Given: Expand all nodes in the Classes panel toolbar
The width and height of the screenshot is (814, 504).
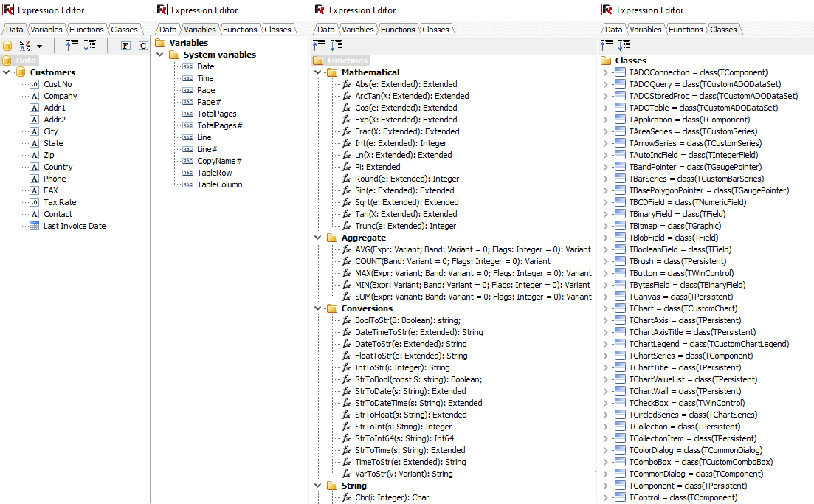Looking at the screenshot, I should point(624,45).
